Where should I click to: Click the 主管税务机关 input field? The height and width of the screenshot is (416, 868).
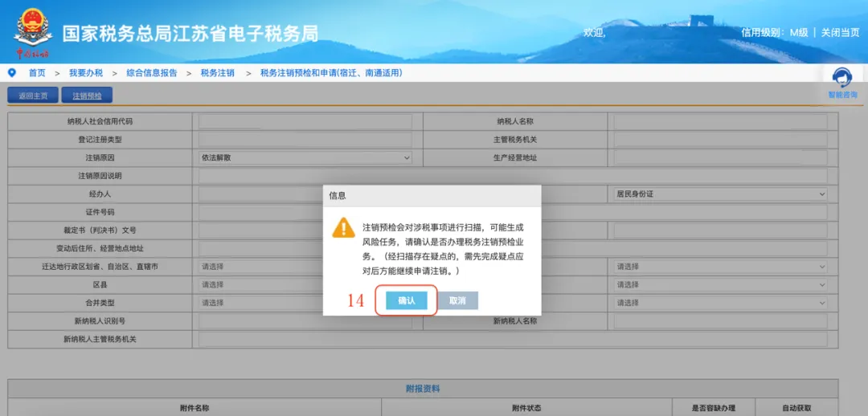point(720,140)
